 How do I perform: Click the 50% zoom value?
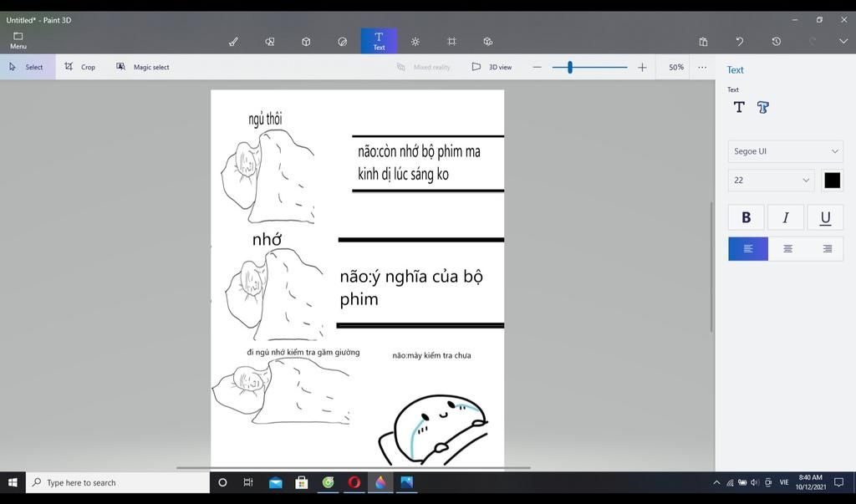click(x=676, y=67)
